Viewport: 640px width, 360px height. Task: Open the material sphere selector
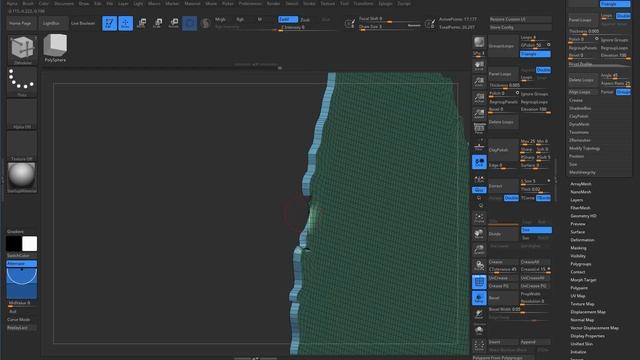(22, 178)
